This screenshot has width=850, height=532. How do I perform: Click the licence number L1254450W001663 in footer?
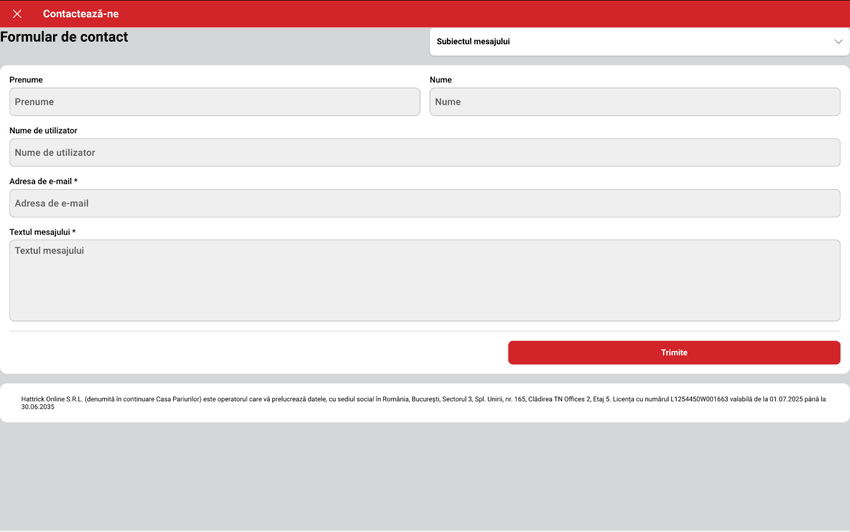pos(697,399)
